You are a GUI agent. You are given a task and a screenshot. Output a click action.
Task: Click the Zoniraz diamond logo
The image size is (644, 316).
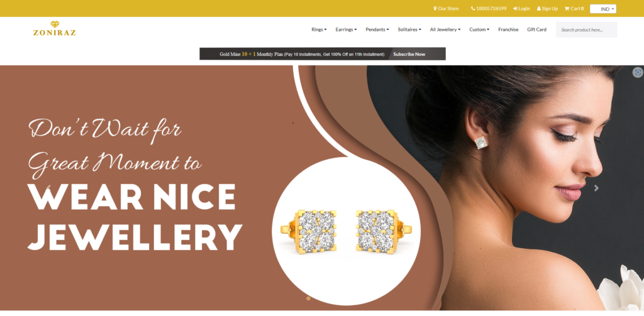pyautogui.click(x=54, y=28)
